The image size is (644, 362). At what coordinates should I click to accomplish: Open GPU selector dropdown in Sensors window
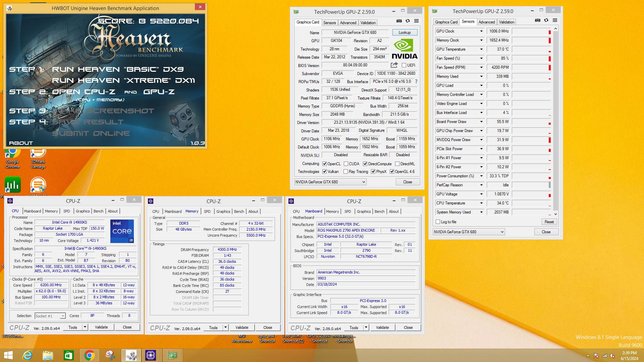click(x=469, y=232)
